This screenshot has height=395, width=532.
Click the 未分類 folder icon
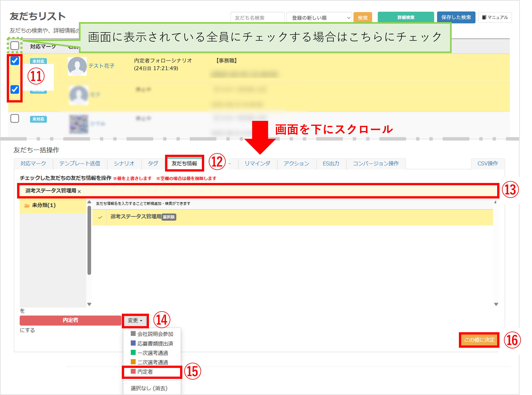point(27,206)
